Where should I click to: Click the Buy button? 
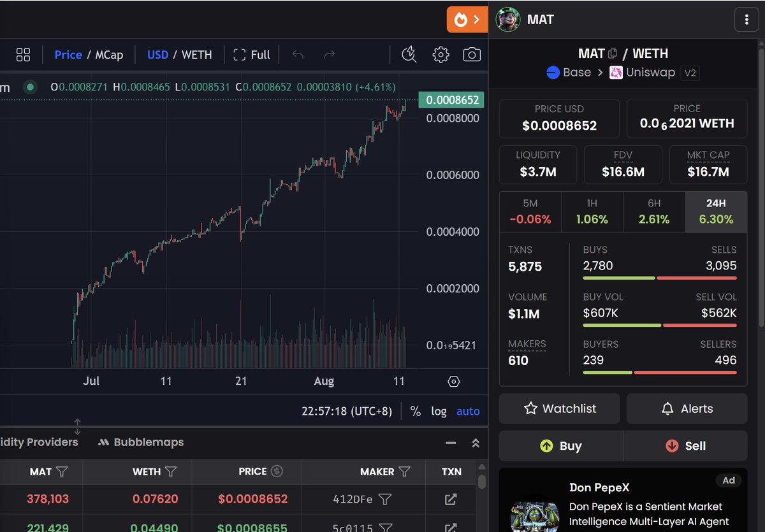tap(561, 446)
